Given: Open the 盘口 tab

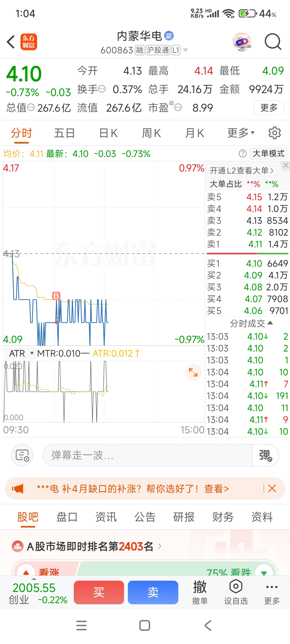Looking at the screenshot, I should tap(67, 517).
